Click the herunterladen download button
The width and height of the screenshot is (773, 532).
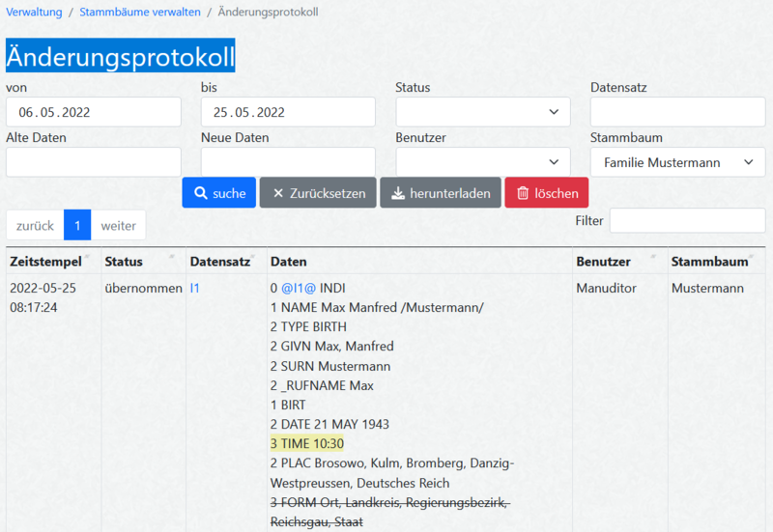[441, 193]
